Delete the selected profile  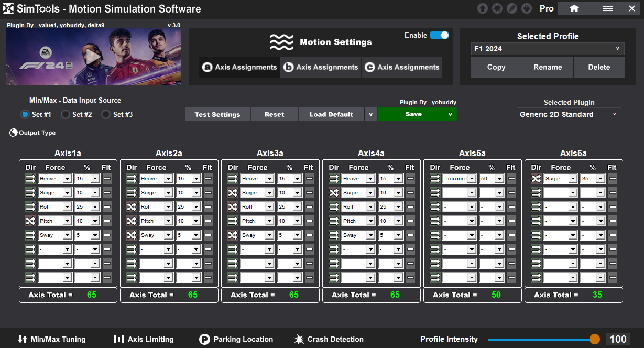pos(599,67)
